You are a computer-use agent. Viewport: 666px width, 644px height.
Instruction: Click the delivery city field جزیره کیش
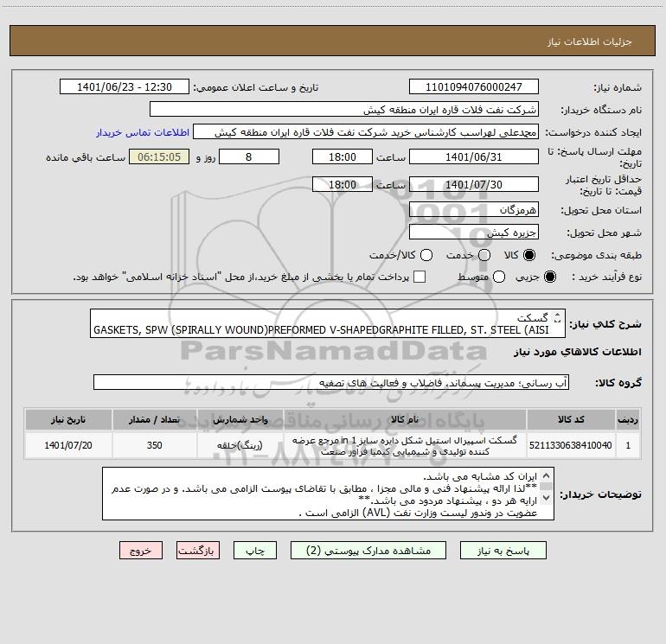click(474, 233)
